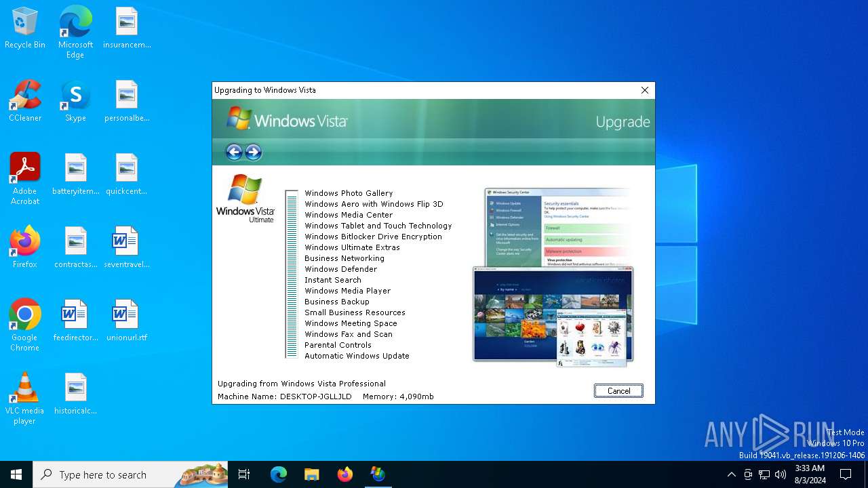Select the insurancem... image file on desktop
Image resolution: width=868 pixels, height=488 pixels.
click(127, 28)
